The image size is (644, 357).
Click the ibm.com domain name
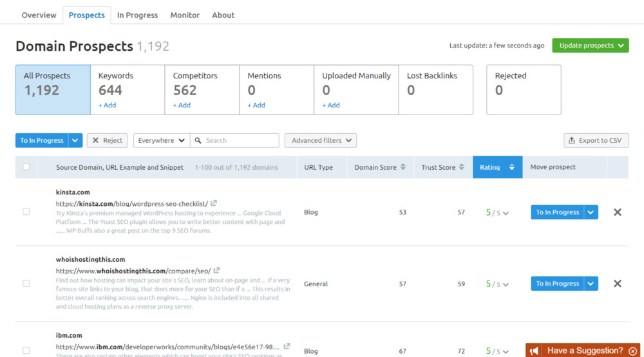[69, 335]
